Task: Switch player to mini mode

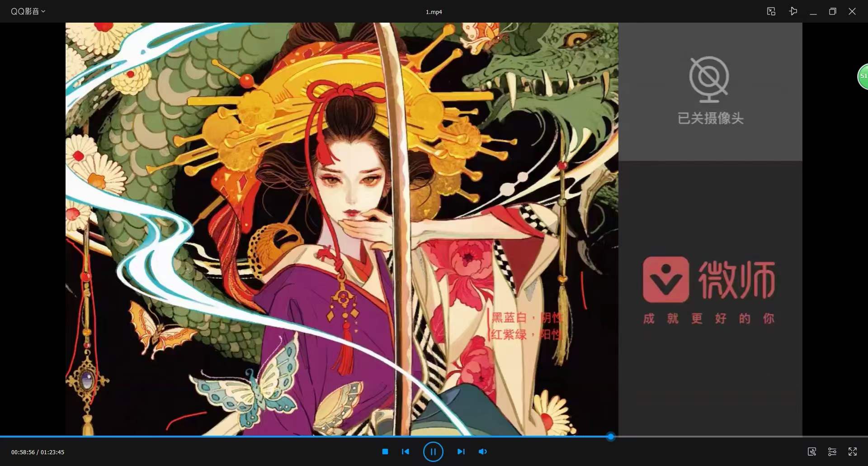Action: 771,11
